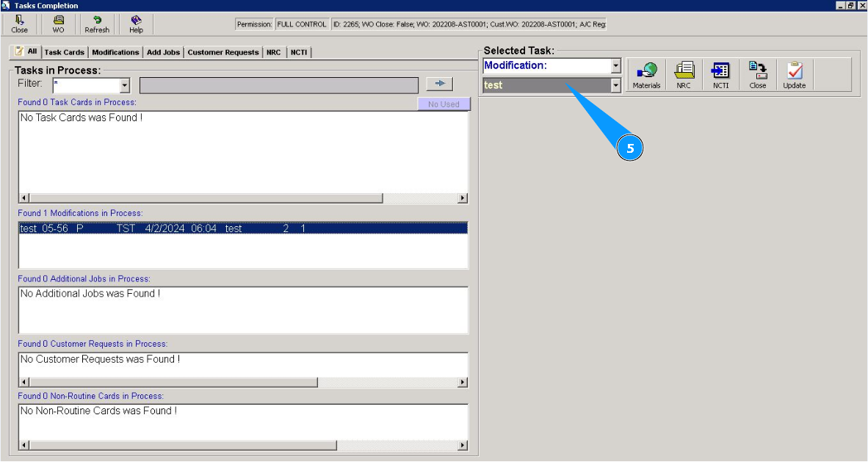Minimize the Tasks Completion window
The image size is (868, 462).
click(841, 5)
